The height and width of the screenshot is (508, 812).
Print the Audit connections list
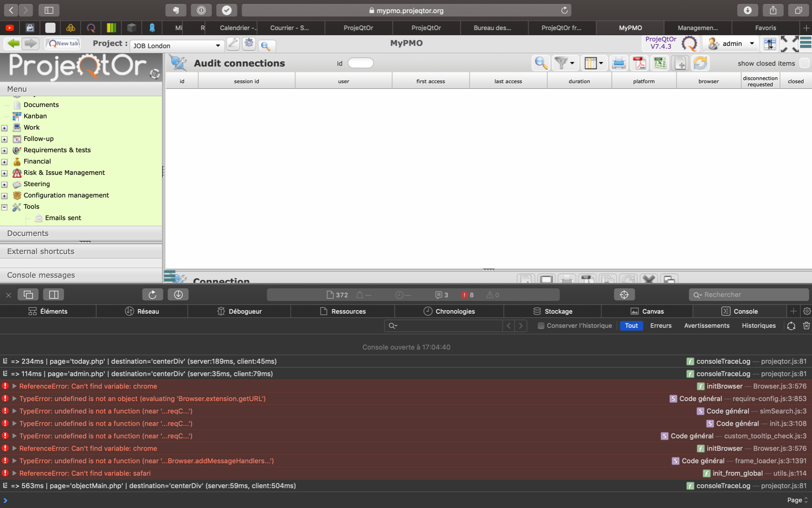pos(619,63)
